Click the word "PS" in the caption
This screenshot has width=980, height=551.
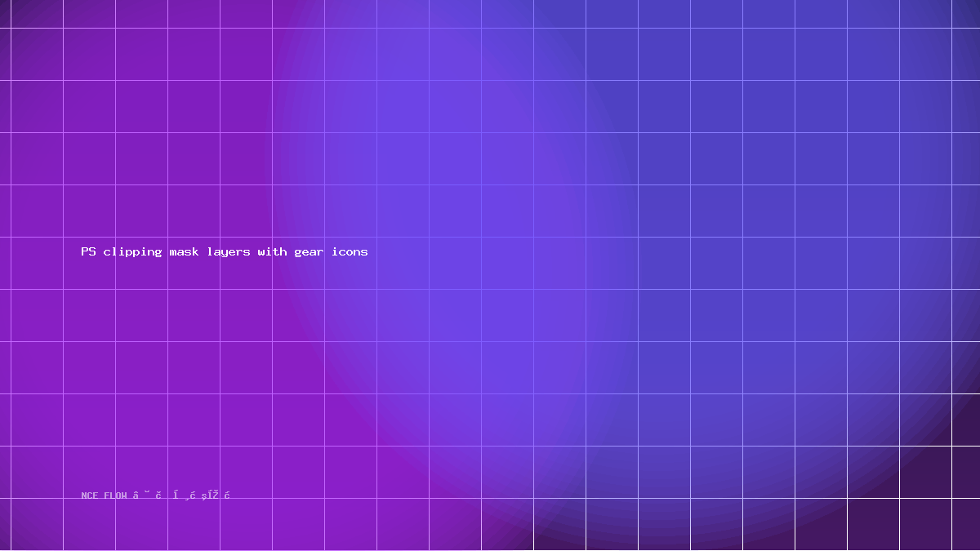coord(88,251)
